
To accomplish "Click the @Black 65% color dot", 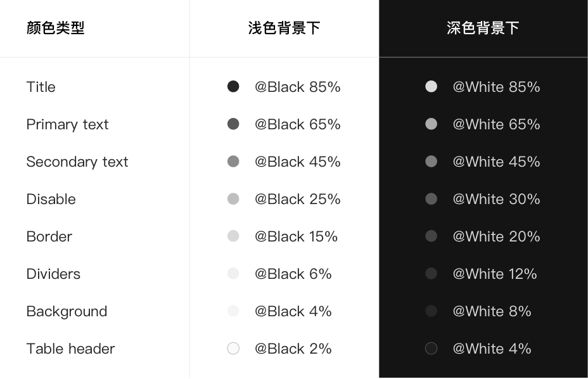I will (233, 124).
